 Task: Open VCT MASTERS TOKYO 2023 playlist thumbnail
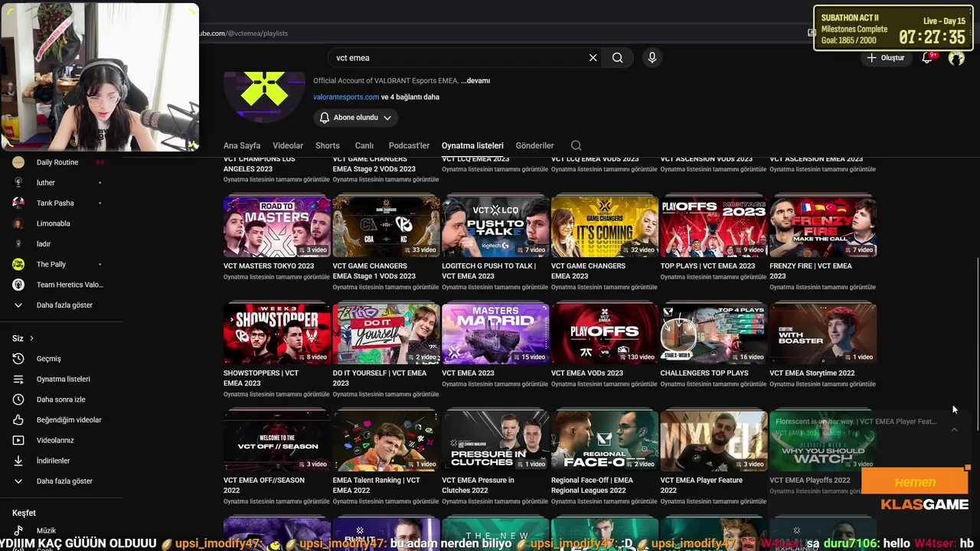(x=277, y=227)
